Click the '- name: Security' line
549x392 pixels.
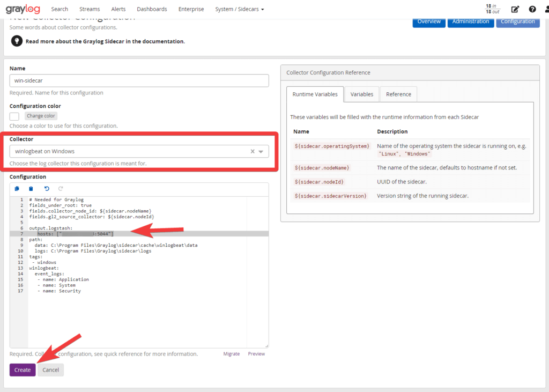point(59,291)
